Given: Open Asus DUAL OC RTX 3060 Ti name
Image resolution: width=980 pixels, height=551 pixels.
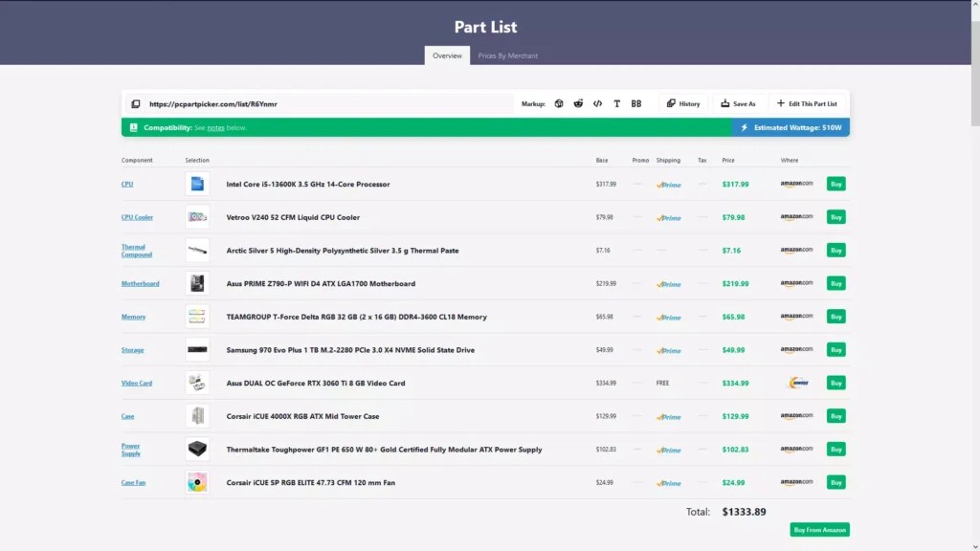Looking at the screenshot, I should [x=316, y=383].
